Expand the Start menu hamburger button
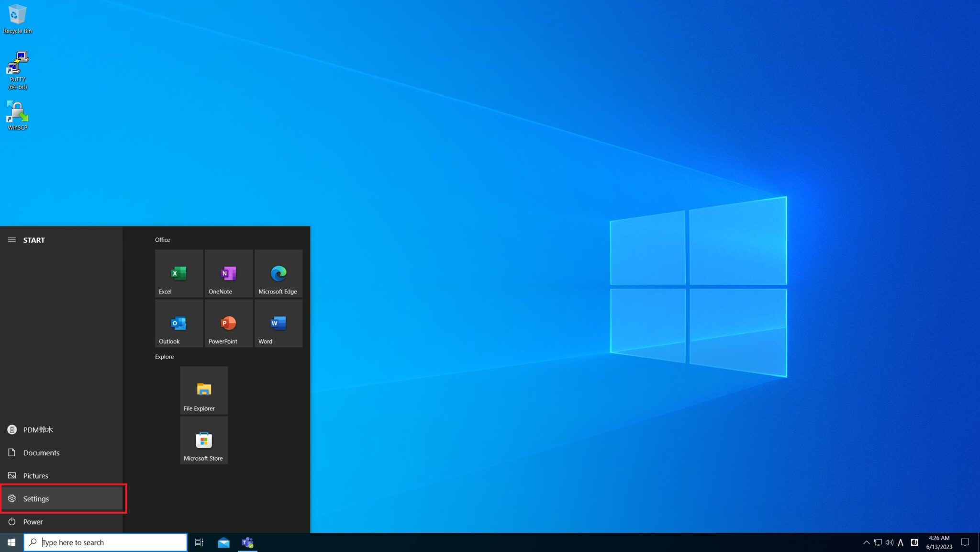The height and width of the screenshot is (552, 980). 11,240
